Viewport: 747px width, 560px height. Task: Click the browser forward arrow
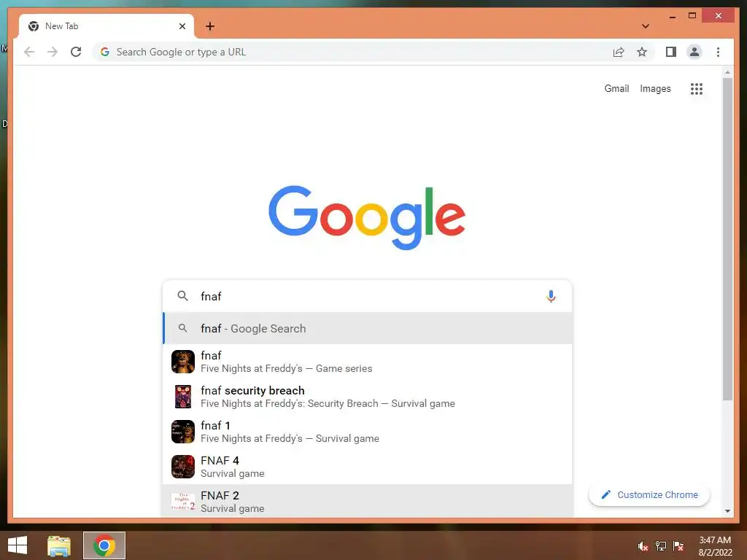tap(53, 52)
